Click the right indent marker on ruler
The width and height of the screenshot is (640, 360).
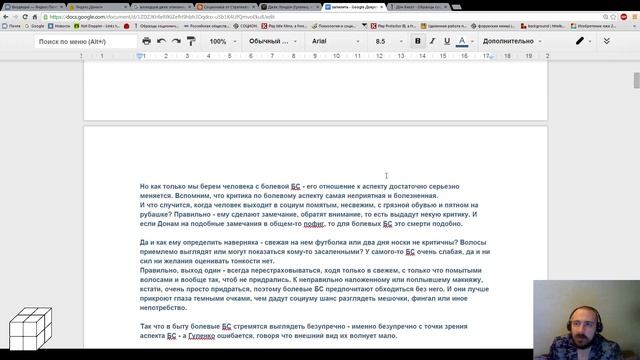(x=491, y=56)
